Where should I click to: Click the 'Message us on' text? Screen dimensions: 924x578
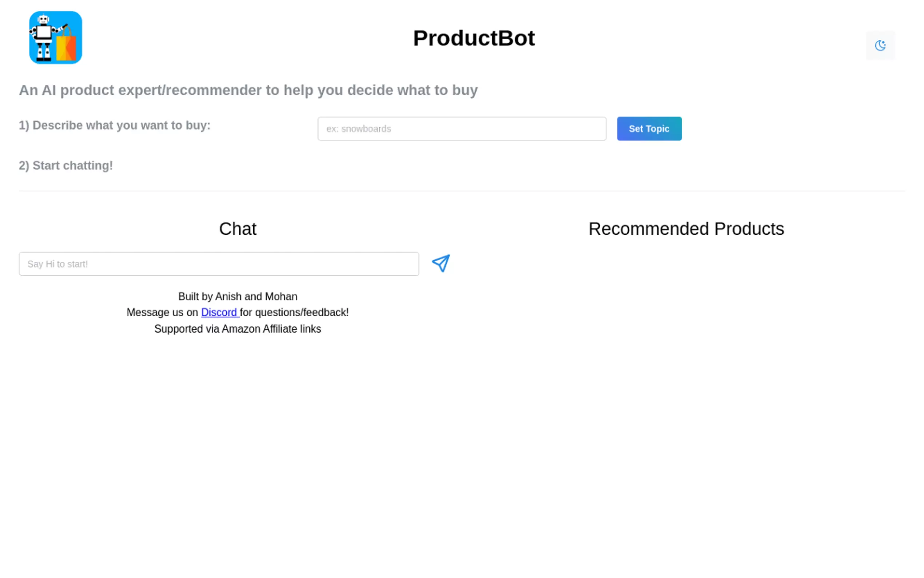[162, 312]
